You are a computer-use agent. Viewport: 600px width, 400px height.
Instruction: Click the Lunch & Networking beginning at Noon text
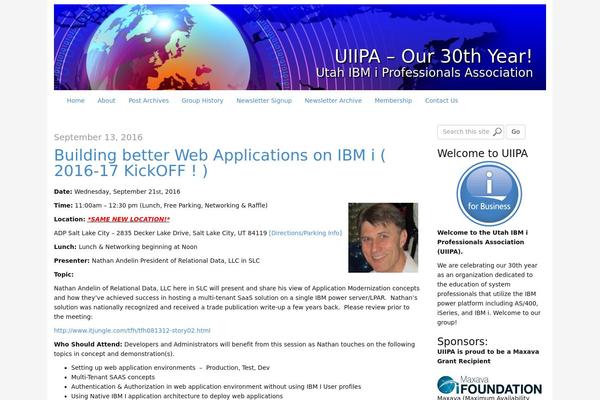pos(138,247)
